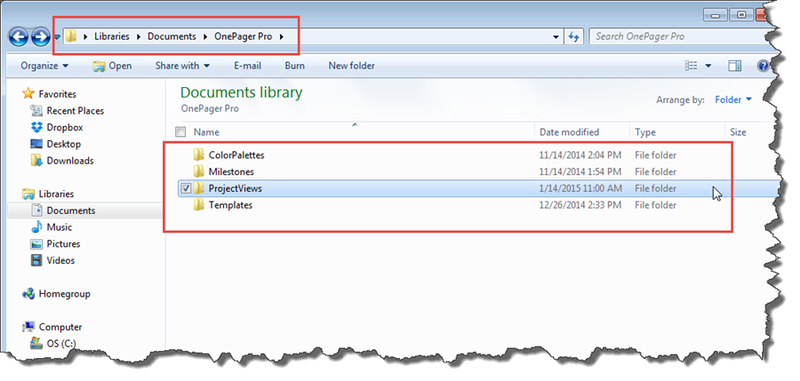Create a New folder from toolbar

pos(352,66)
